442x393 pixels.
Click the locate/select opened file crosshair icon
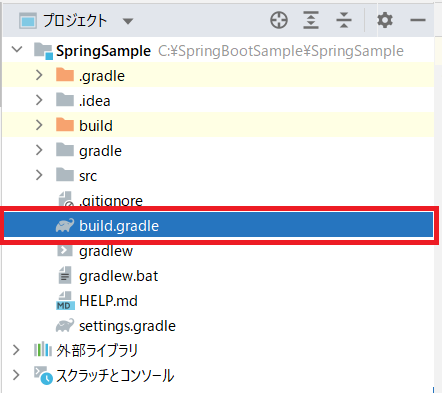pos(279,20)
